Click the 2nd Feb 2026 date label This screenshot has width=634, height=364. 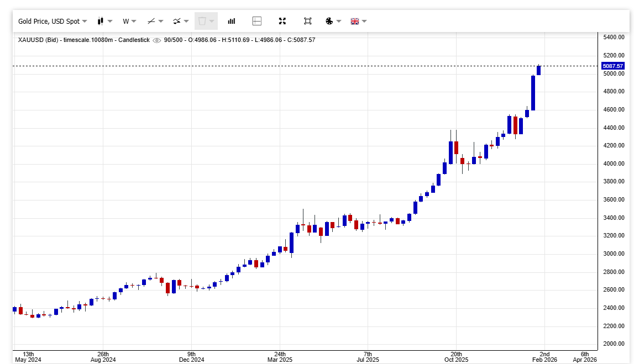[x=544, y=357]
